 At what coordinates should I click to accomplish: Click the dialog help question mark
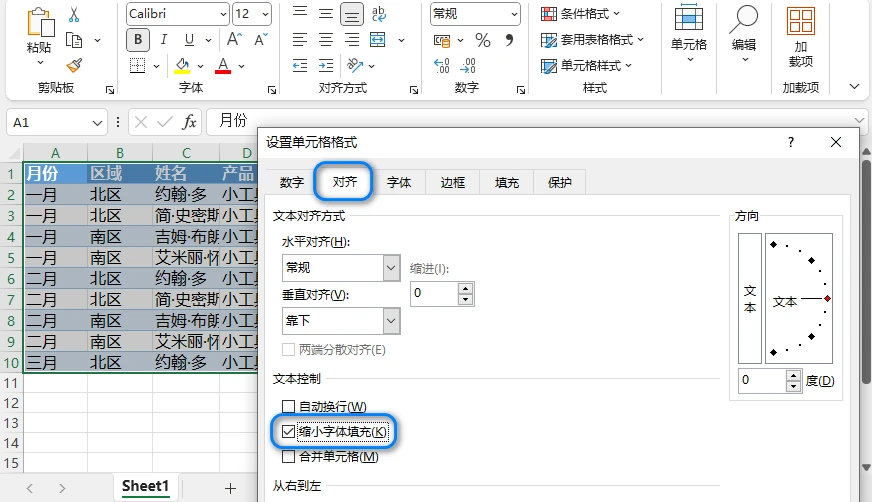(x=791, y=142)
